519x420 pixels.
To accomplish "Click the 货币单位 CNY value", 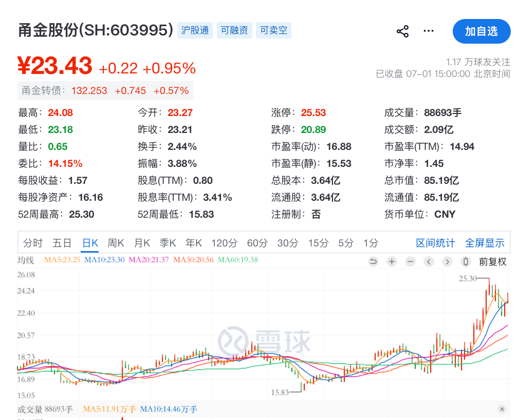I will (445, 214).
